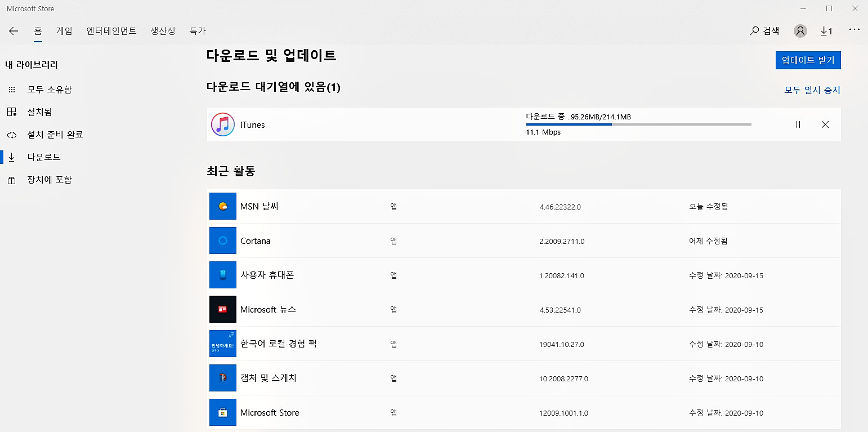
Task: Click the Microsoft 뉴스 app icon
Action: (x=222, y=309)
